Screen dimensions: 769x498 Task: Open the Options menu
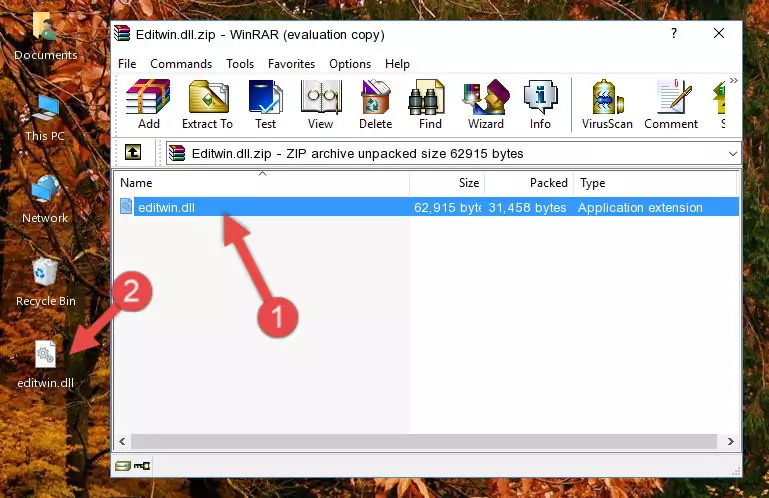(x=350, y=64)
